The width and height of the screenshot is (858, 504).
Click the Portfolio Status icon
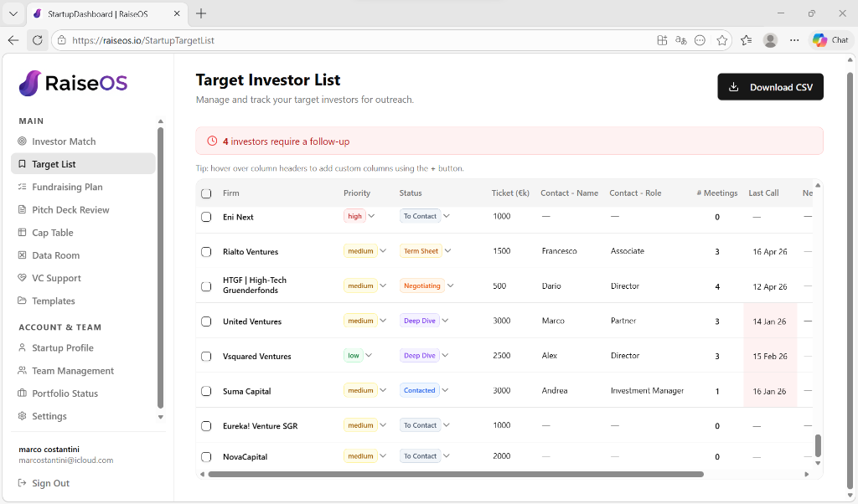pos(22,393)
